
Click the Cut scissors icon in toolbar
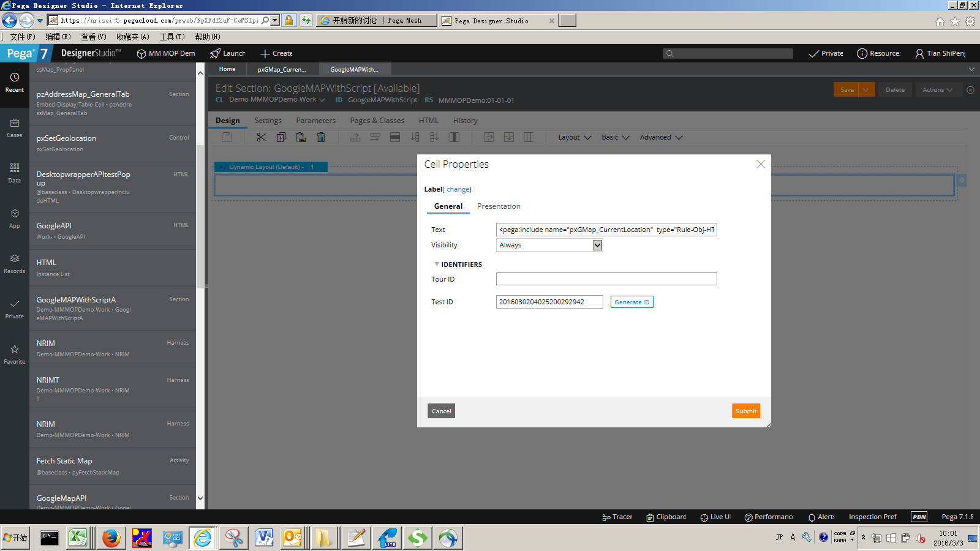pos(262,137)
